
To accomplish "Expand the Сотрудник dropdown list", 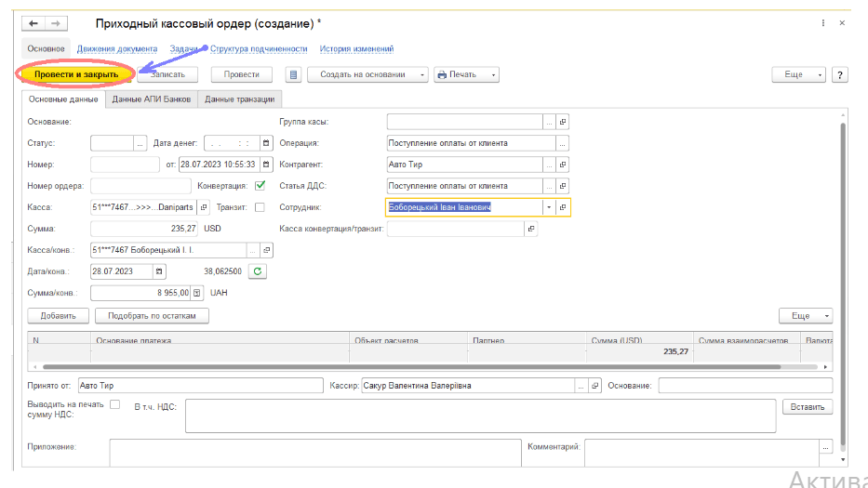I will (x=548, y=207).
